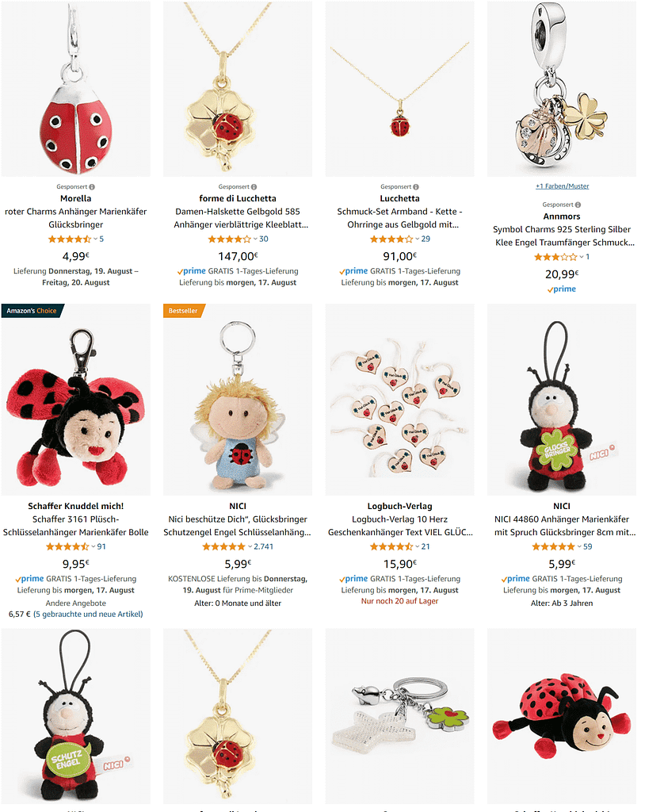Viewport: 645px width, 812px height.
Task: Click the info icon beside Morella's Gesponsert label
Action: point(92,187)
